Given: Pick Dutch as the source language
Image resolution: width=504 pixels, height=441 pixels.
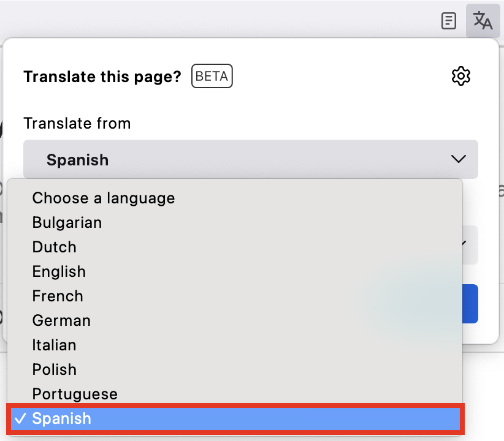Looking at the screenshot, I should (54, 247).
